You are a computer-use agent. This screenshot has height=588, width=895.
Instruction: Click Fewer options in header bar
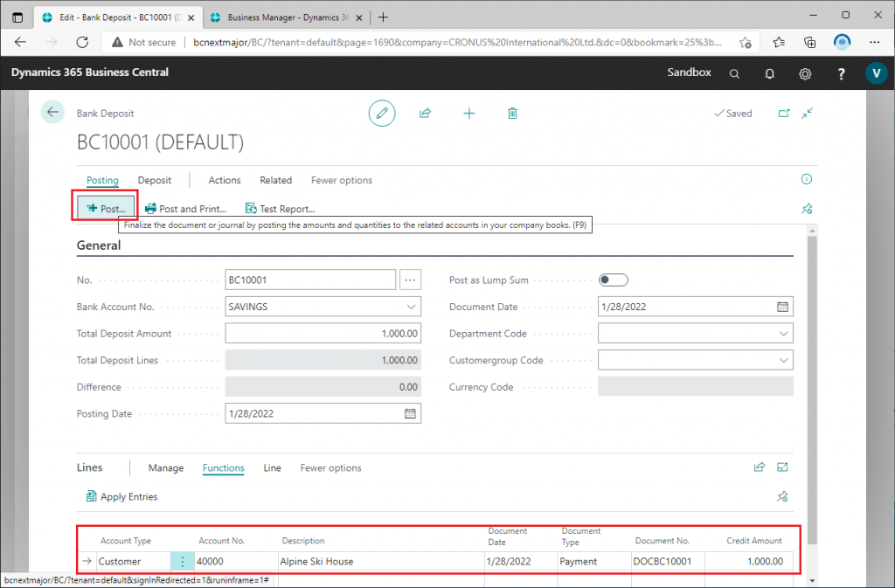click(x=342, y=180)
